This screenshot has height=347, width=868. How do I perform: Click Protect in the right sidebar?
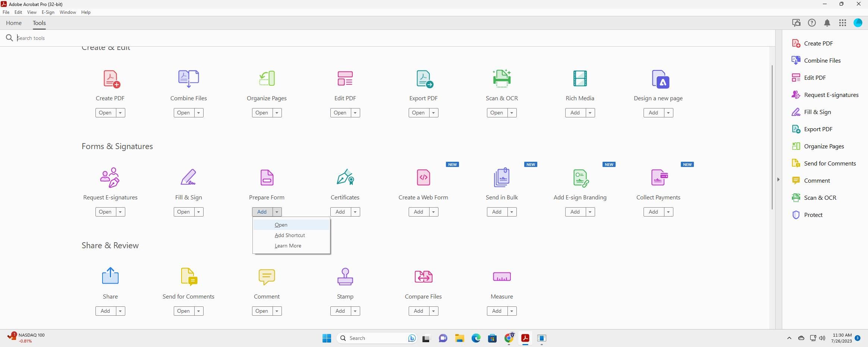pos(807,215)
